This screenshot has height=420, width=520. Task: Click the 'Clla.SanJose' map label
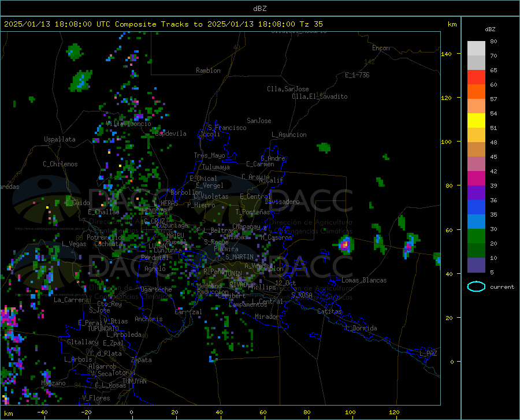coord(288,89)
